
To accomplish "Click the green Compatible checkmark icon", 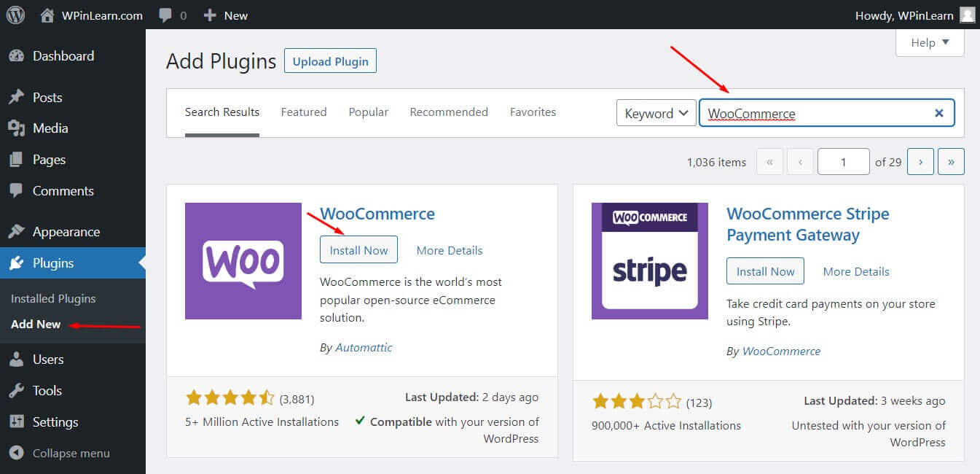I will click(360, 421).
